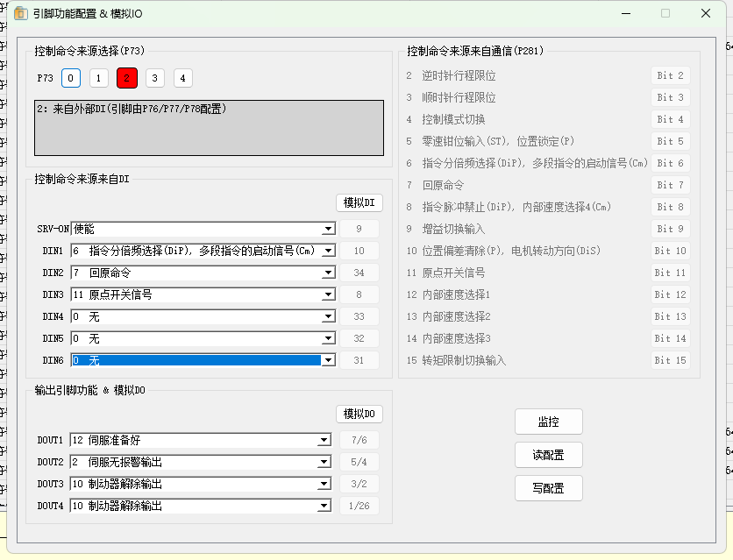The image size is (733, 560).
Task: Select P73 option 3
Action: point(154,78)
